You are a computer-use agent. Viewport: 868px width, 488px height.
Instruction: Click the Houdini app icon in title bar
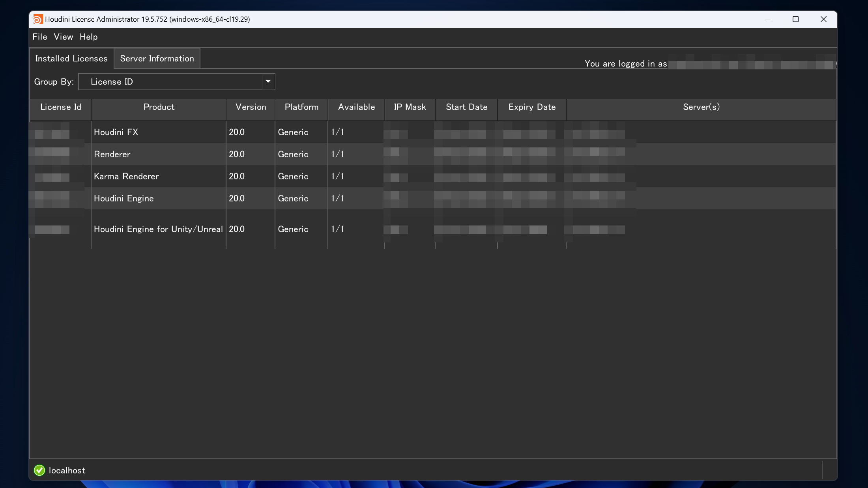click(38, 19)
